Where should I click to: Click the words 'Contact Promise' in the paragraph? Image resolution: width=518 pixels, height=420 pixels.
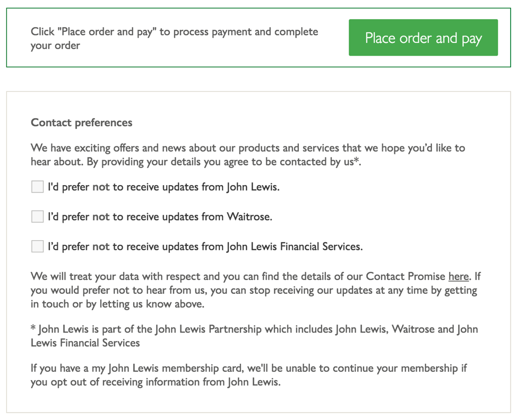(405, 276)
